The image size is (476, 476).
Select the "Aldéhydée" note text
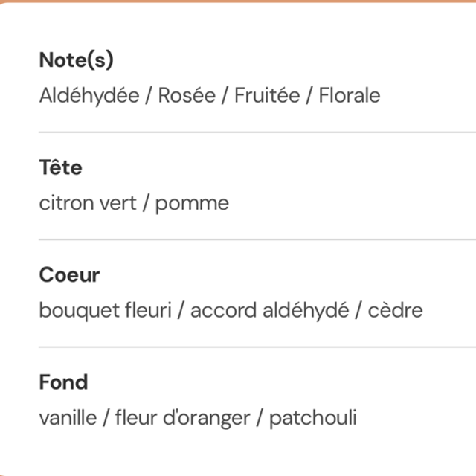point(89,96)
